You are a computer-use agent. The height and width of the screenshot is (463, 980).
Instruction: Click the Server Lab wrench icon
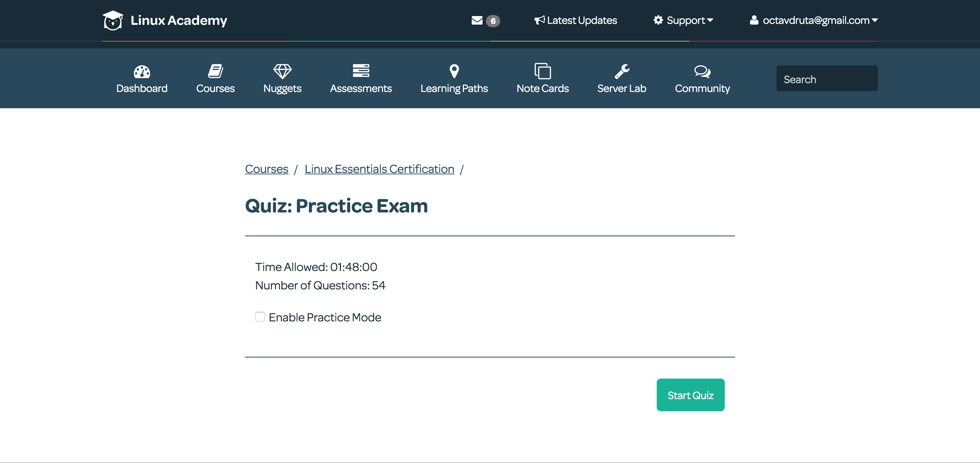click(622, 71)
